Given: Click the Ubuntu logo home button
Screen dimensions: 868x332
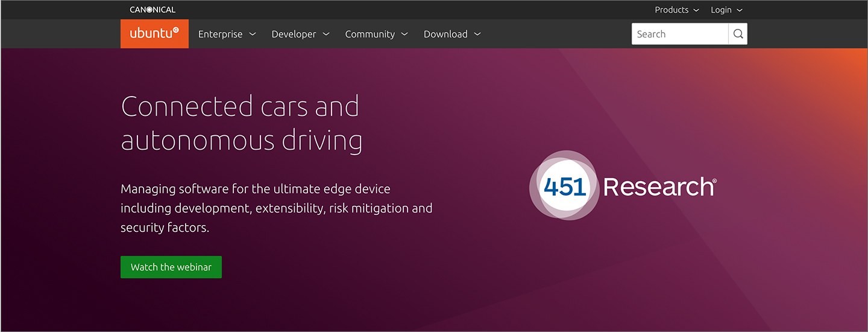Looking at the screenshot, I should (x=154, y=34).
